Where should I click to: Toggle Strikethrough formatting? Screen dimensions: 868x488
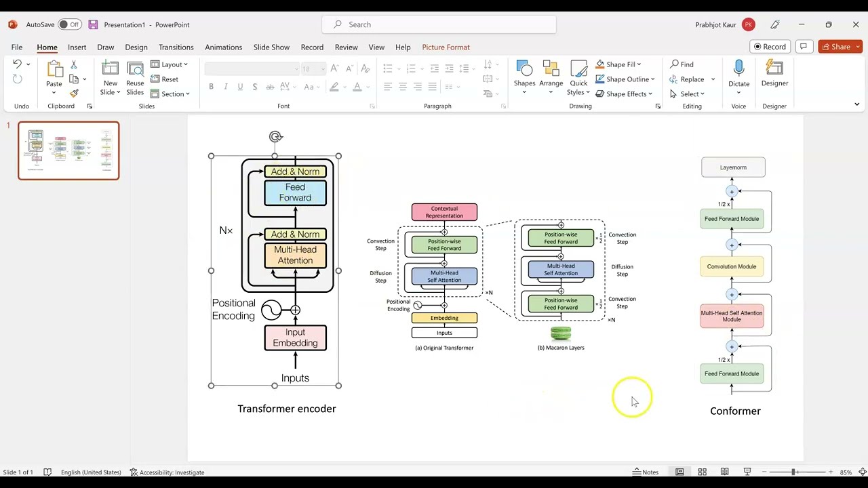click(x=270, y=87)
